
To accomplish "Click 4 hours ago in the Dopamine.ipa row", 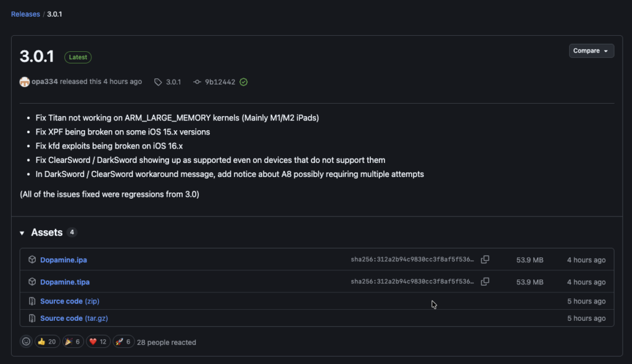I will 586,260.
